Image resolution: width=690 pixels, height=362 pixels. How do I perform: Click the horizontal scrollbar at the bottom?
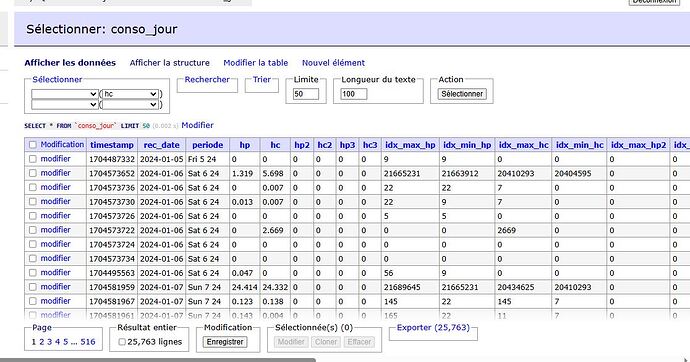coord(158,360)
